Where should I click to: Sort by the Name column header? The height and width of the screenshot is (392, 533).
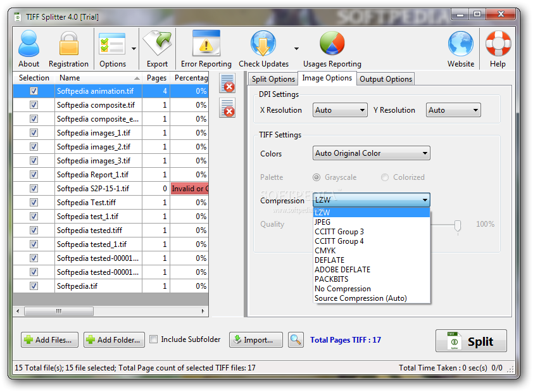[x=98, y=78]
